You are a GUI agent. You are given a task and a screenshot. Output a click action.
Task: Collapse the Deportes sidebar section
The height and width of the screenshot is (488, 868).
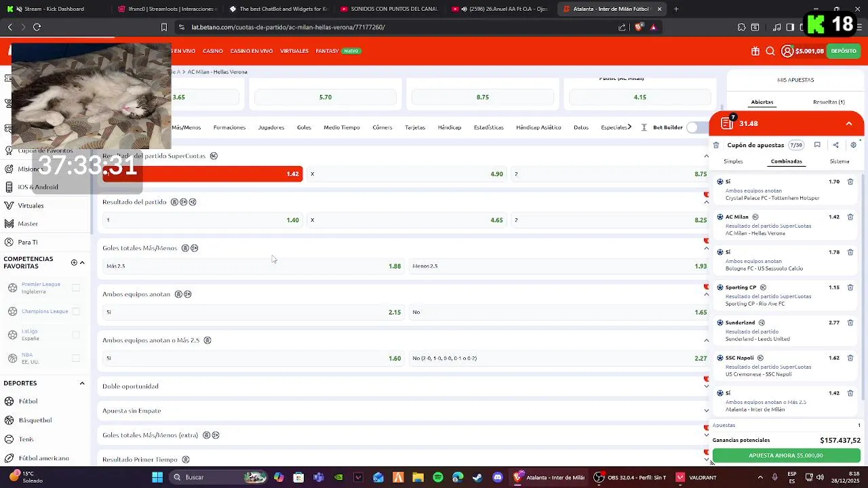click(x=82, y=383)
